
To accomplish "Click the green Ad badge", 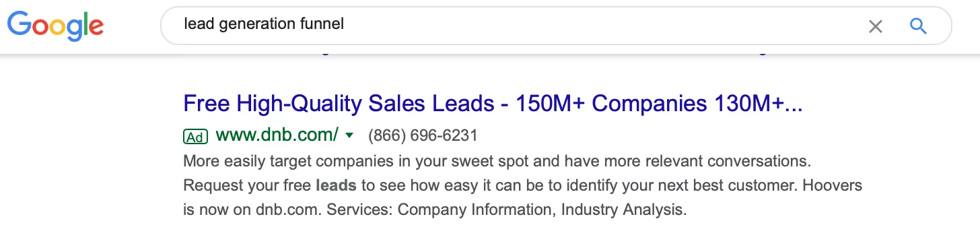I will (x=195, y=136).
